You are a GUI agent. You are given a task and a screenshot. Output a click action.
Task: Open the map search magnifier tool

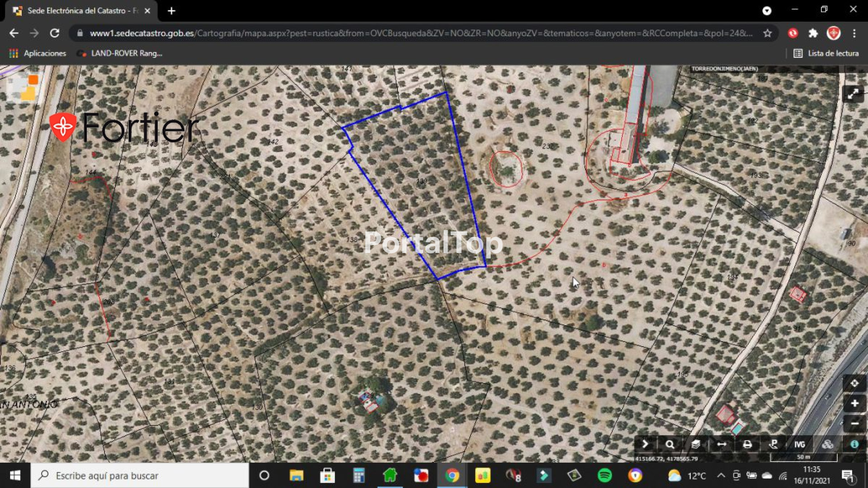[x=670, y=445]
